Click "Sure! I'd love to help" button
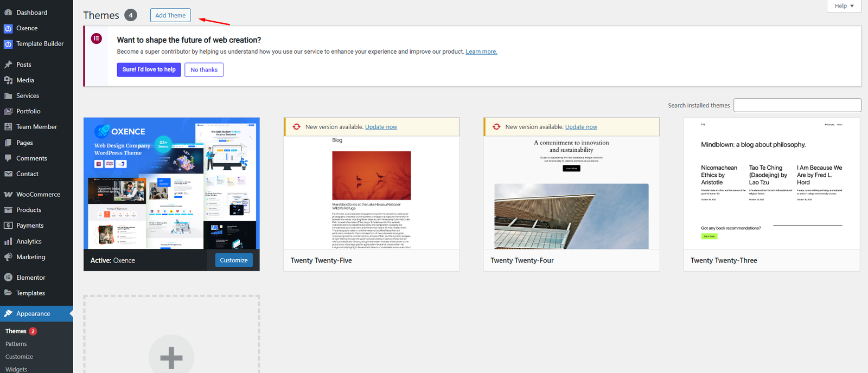The width and height of the screenshot is (868, 373). pyautogui.click(x=149, y=69)
